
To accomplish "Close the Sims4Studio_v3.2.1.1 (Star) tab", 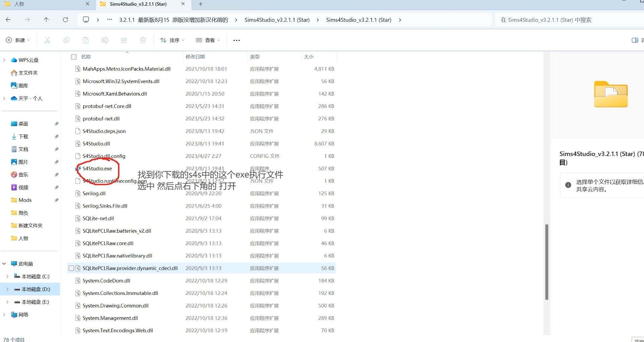I will click(x=183, y=4).
